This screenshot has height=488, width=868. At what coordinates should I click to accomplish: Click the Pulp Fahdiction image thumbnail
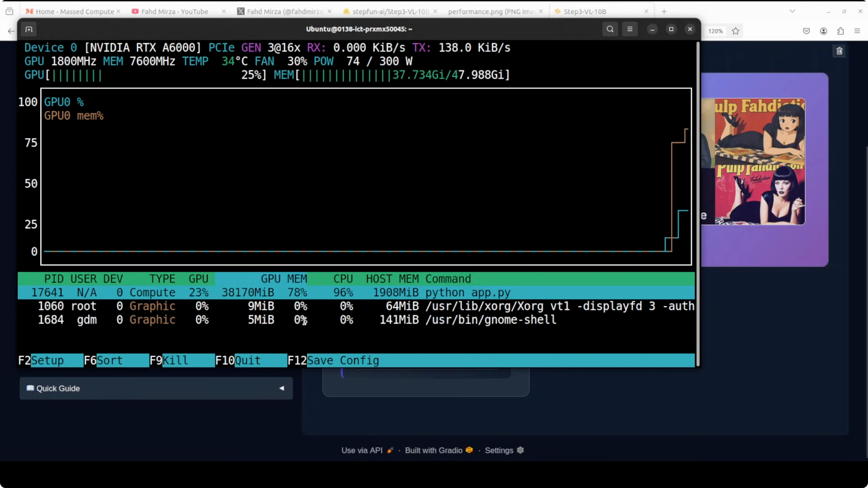point(760,161)
